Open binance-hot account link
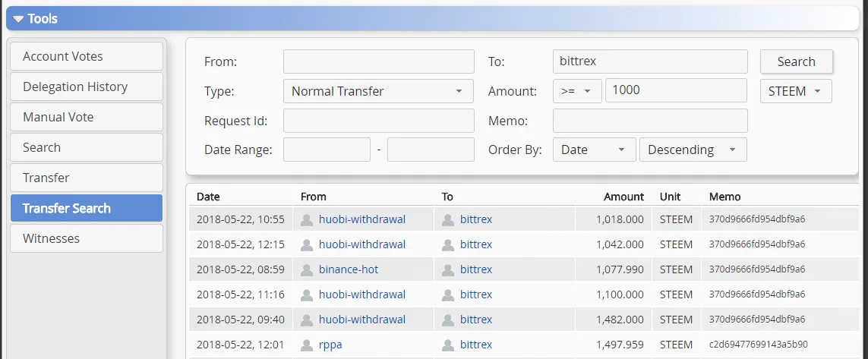Viewport: 868px width, 359px height. (349, 269)
